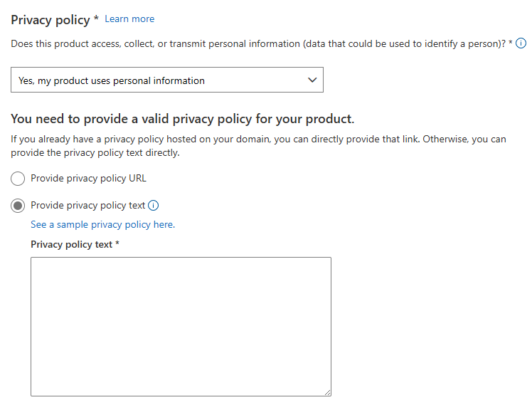The height and width of the screenshot is (400, 532).
Task: Open the See a sample privacy policy here link
Action: 103,224
